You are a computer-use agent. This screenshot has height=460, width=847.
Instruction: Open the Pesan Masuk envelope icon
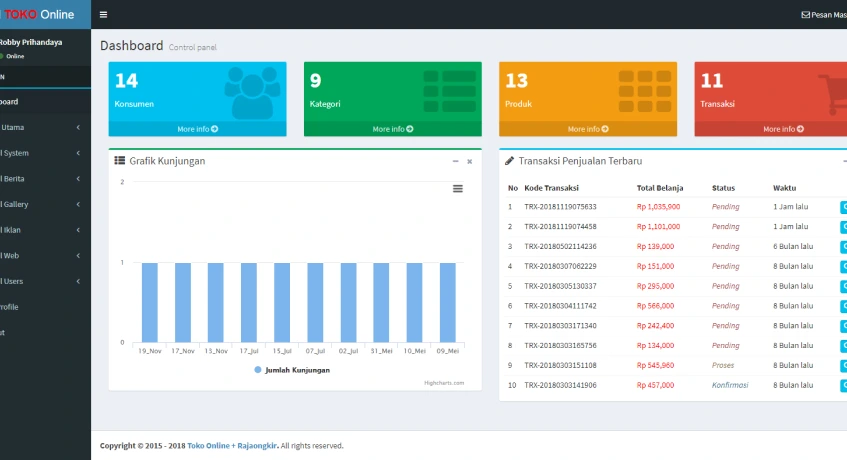pos(806,15)
